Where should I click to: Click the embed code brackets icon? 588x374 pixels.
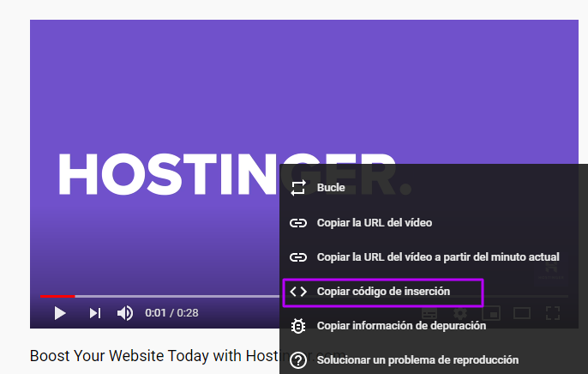click(x=298, y=292)
